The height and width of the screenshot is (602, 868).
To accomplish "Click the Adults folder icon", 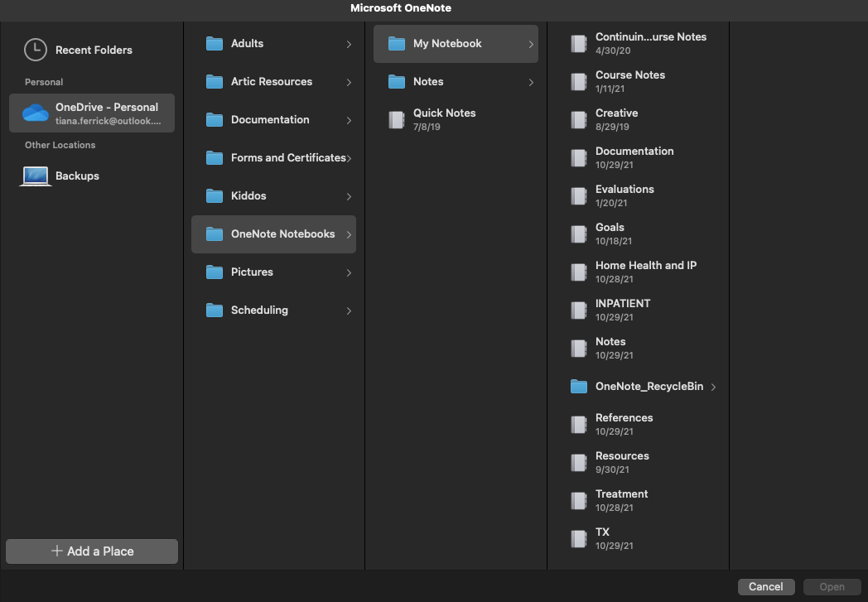I will 215,43.
